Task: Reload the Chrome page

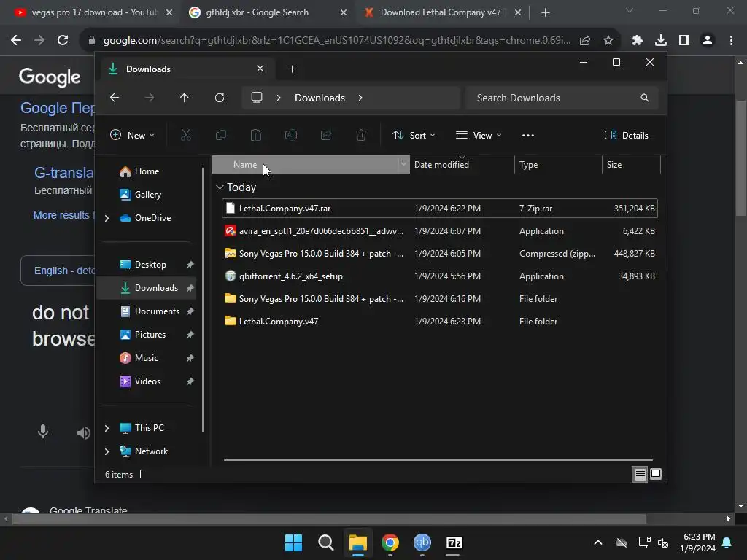Action: tap(63, 41)
